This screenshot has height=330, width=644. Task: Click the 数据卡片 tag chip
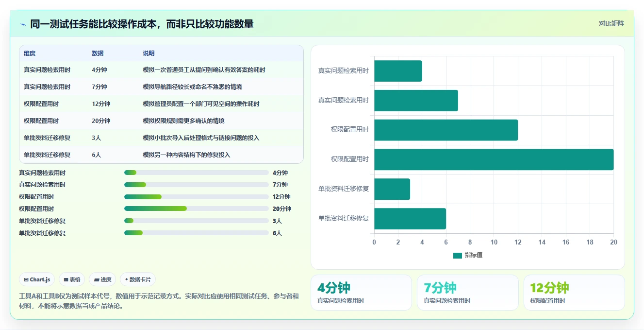point(138,279)
